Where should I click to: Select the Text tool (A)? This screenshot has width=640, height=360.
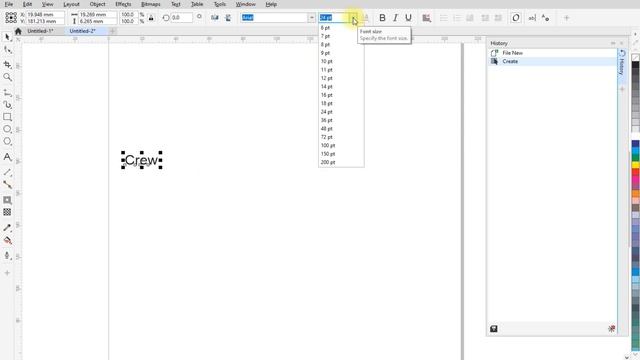(7, 157)
